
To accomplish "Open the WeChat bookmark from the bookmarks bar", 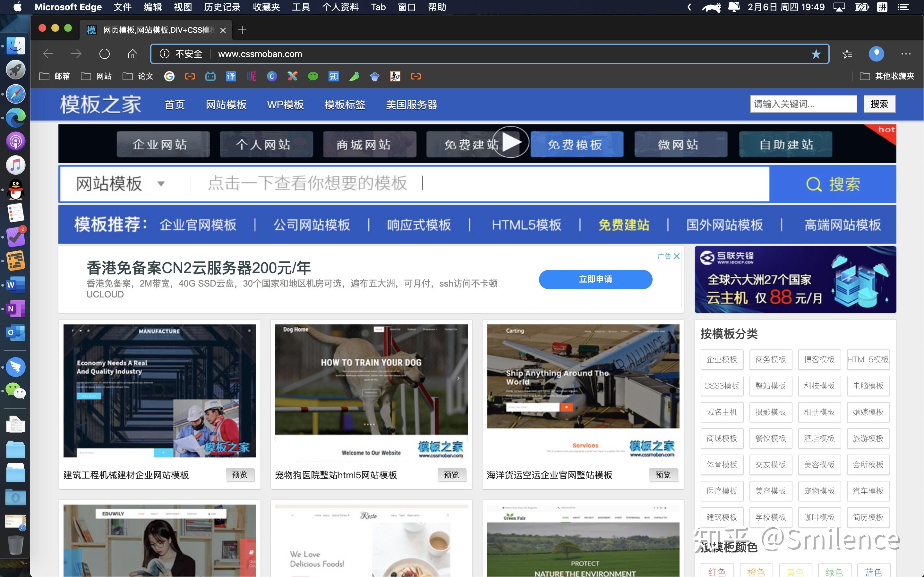I will click(x=313, y=76).
